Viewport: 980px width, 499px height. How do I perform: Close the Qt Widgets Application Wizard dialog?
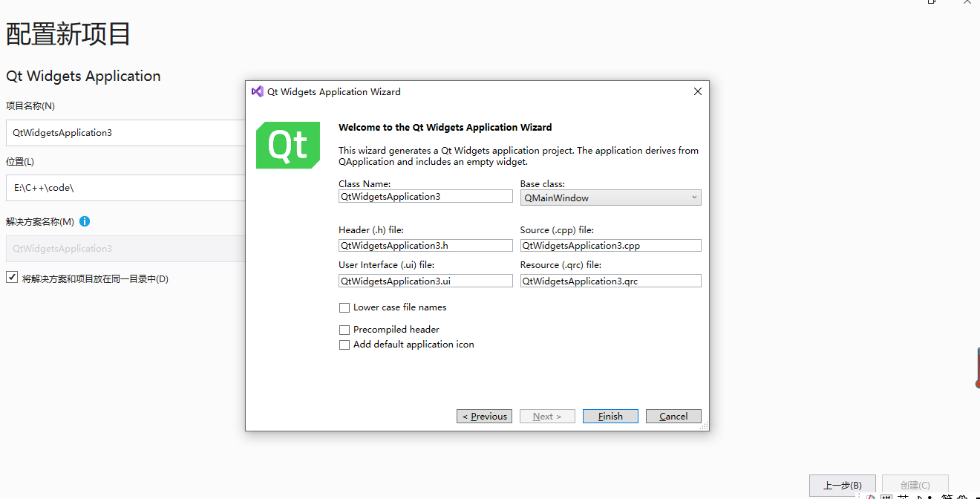(697, 91)
